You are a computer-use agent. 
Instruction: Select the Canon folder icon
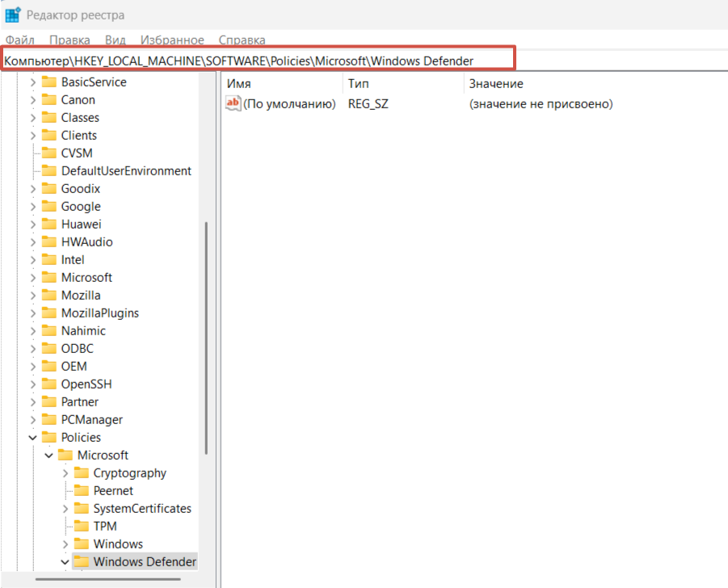coord(49,99)
